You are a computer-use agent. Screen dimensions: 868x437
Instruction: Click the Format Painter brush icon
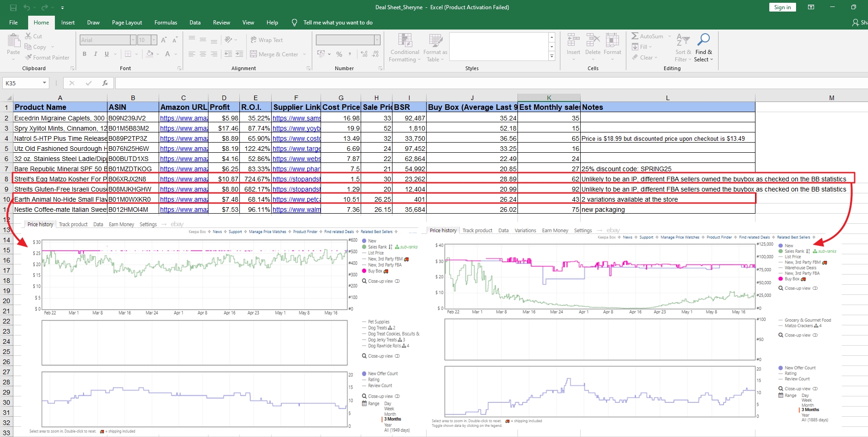(29, 58)
